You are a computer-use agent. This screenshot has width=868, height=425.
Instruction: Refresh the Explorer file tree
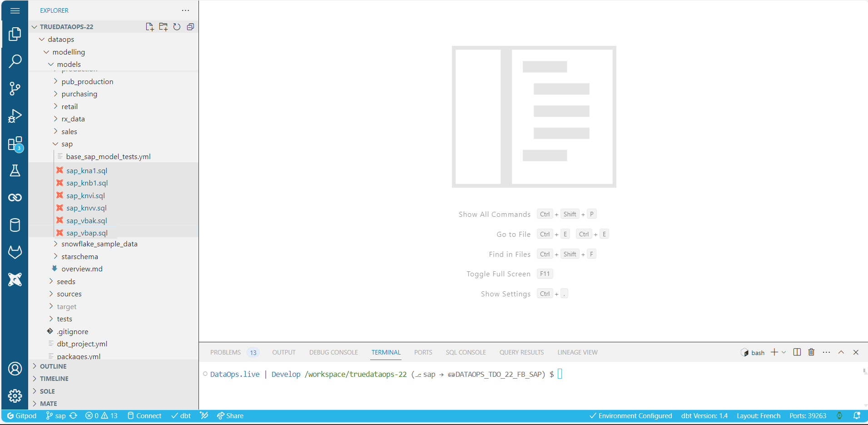click(177, 27)
